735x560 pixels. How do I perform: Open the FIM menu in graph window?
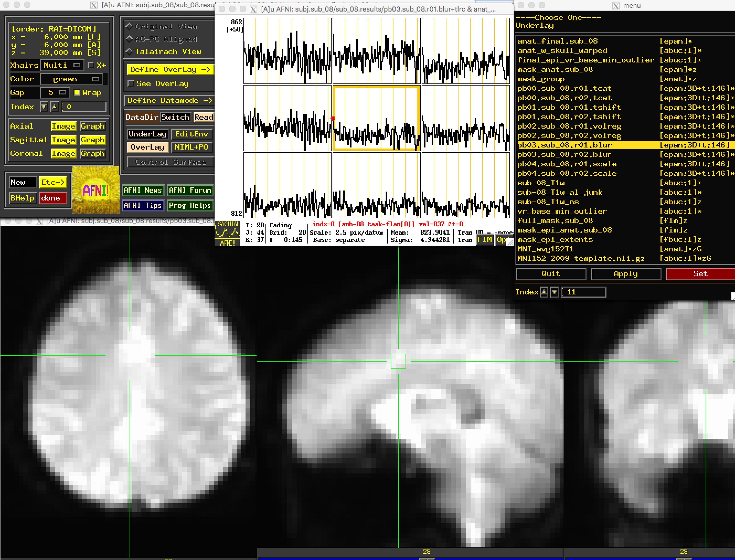[484, 240]
